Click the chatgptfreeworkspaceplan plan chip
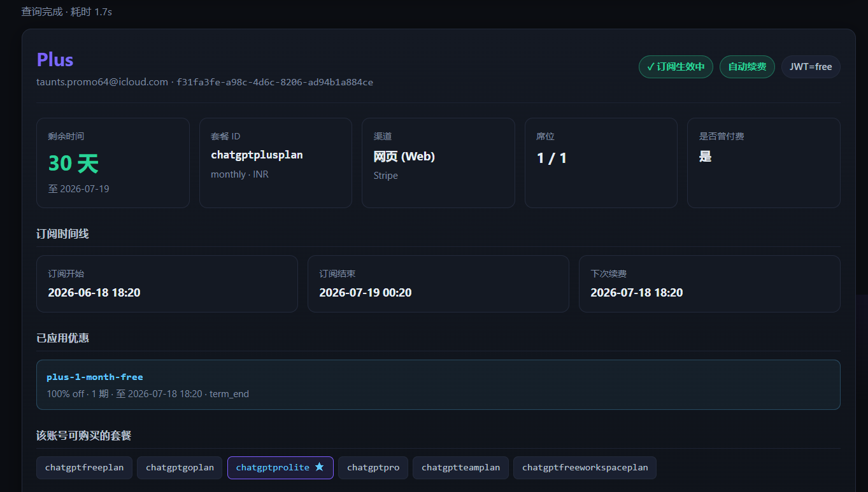Viewport: 868px width, 492px height. (585, 468)
